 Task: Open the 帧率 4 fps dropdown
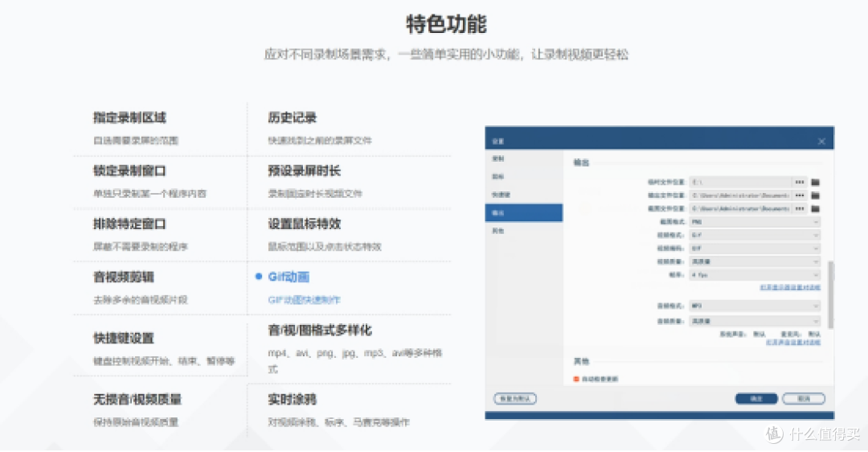tap(755, 275)
